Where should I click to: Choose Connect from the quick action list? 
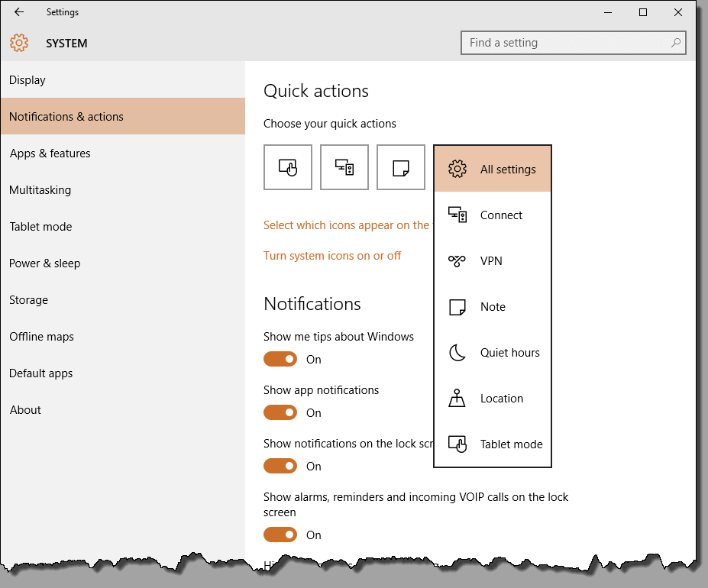click(493, 215)
